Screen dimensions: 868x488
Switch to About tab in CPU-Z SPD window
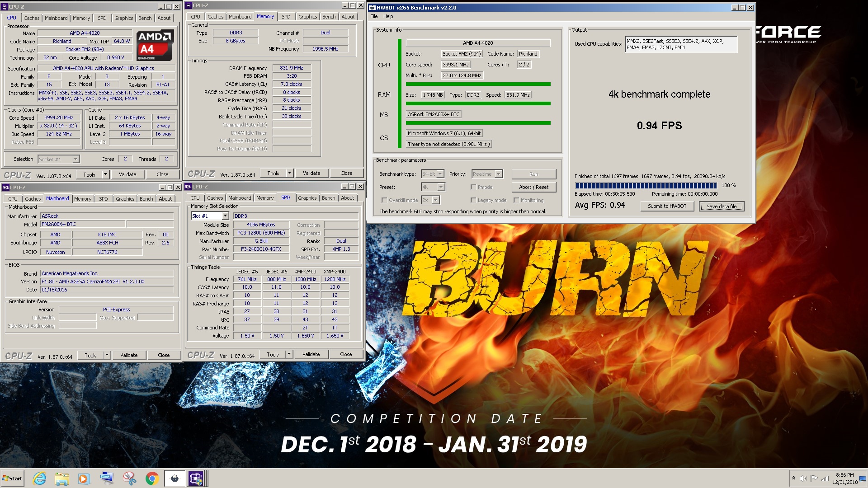(x=348, y=198)
